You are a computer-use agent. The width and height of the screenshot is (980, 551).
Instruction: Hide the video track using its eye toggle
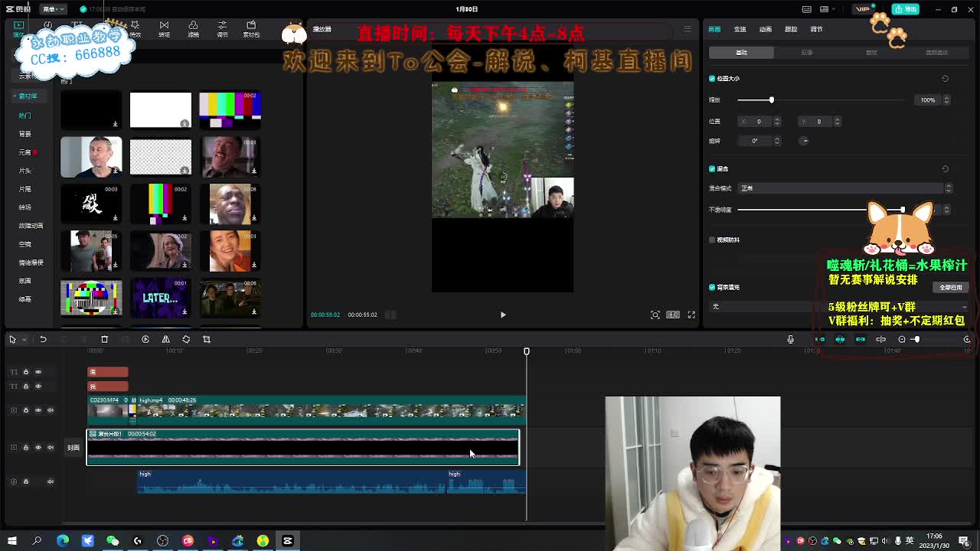click(x=38, y=409)
